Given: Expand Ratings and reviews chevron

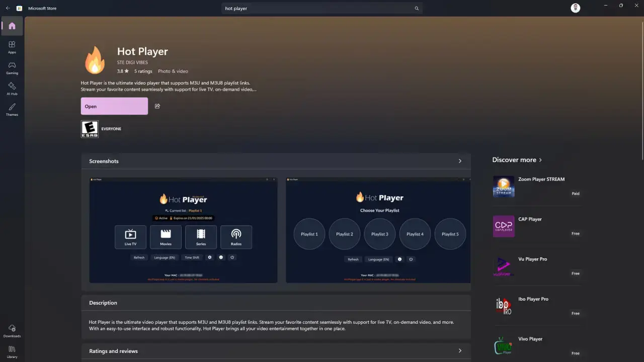Looking at the screenshot, I should tap(460, 351).
